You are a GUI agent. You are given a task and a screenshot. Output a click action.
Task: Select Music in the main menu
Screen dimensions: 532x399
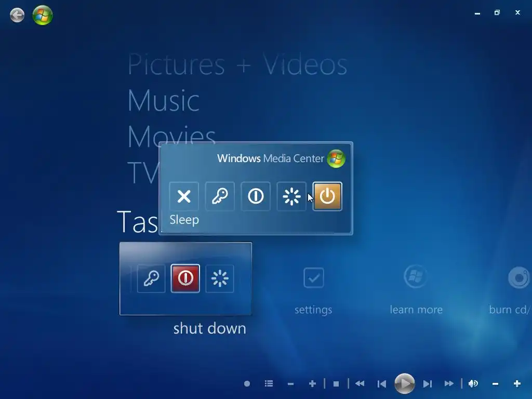(164, 100)
